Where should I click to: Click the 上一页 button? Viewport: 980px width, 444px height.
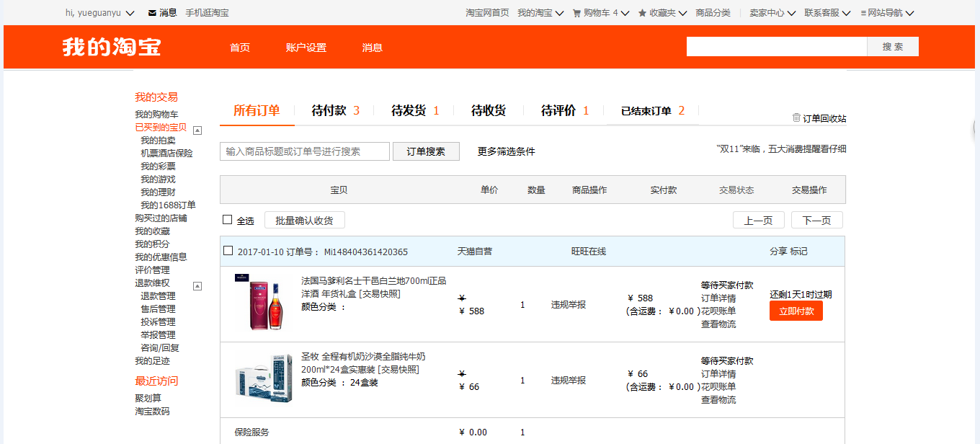(759, 220)
